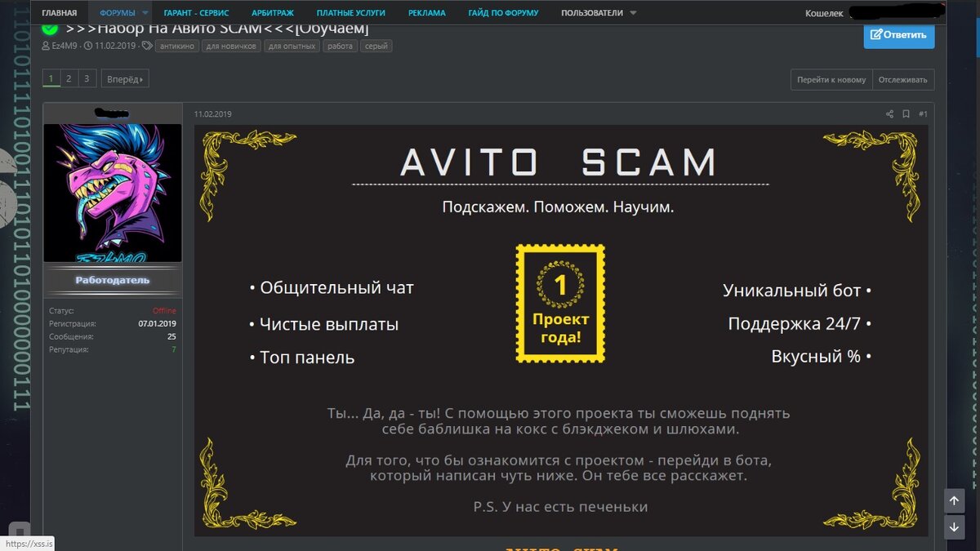
Task: Click the share icon on post #1
Action: pos(889,114)
